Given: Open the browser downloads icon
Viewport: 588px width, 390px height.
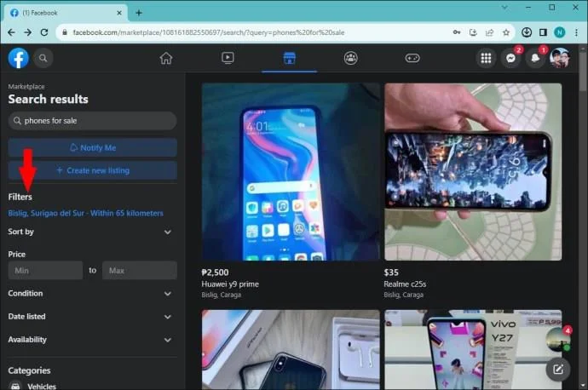Looking at the screenshot, I should pos(527,32).
